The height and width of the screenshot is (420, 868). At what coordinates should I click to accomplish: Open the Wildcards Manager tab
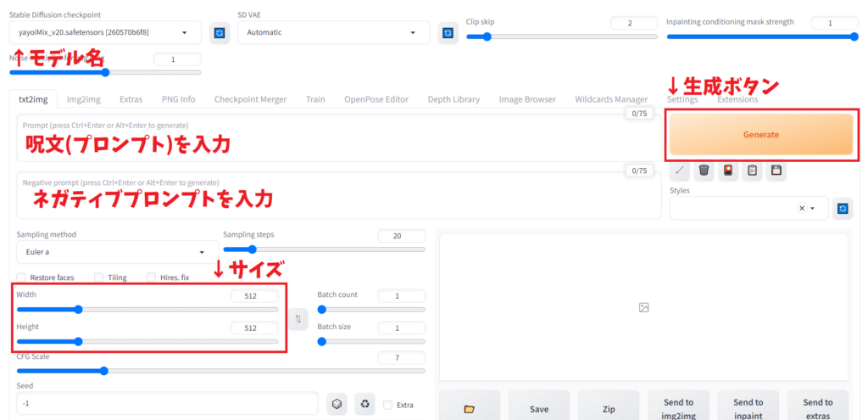[611, 100]
